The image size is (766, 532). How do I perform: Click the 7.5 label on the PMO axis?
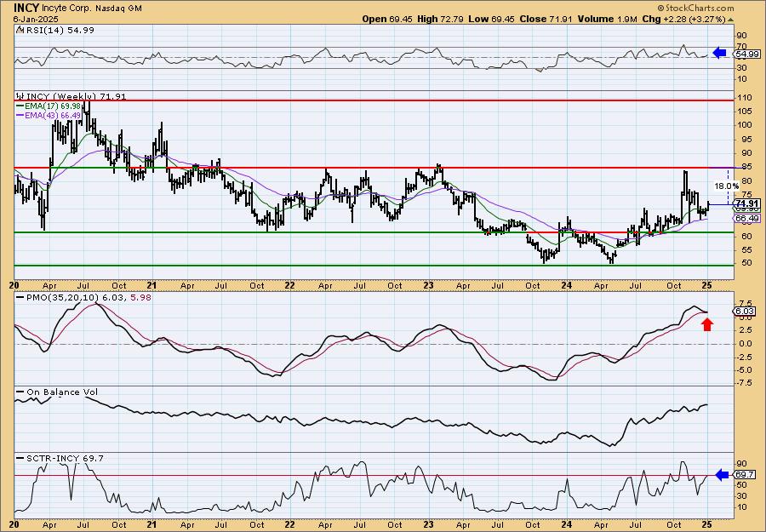(744, 303)
